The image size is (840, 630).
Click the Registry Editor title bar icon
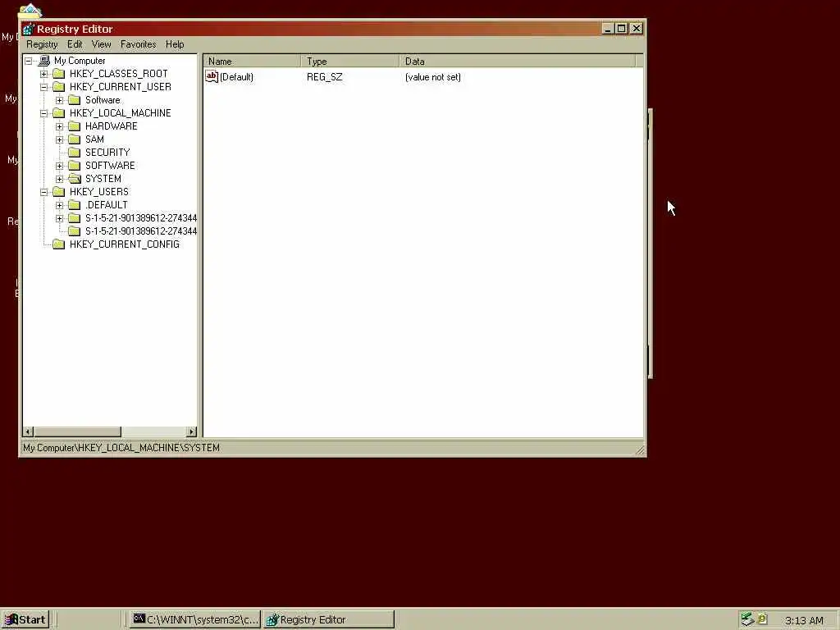click(29, 29)
